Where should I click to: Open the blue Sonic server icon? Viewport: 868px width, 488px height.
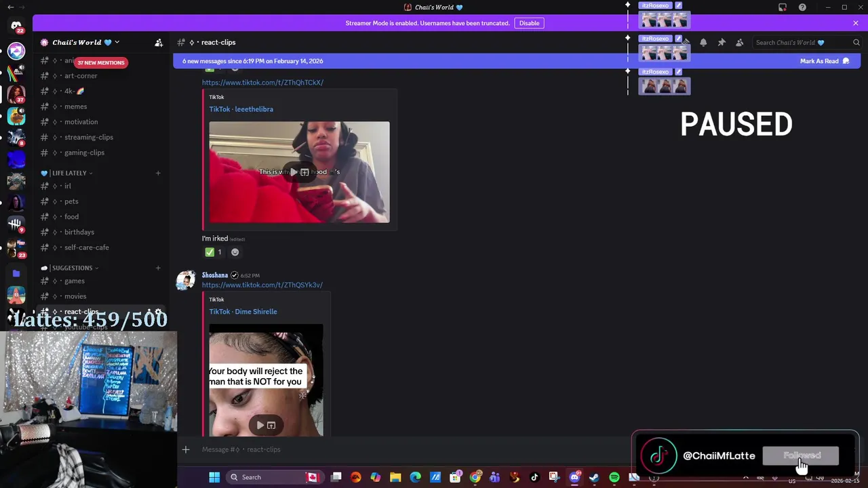pyautogui.click(x=16, y=159)
